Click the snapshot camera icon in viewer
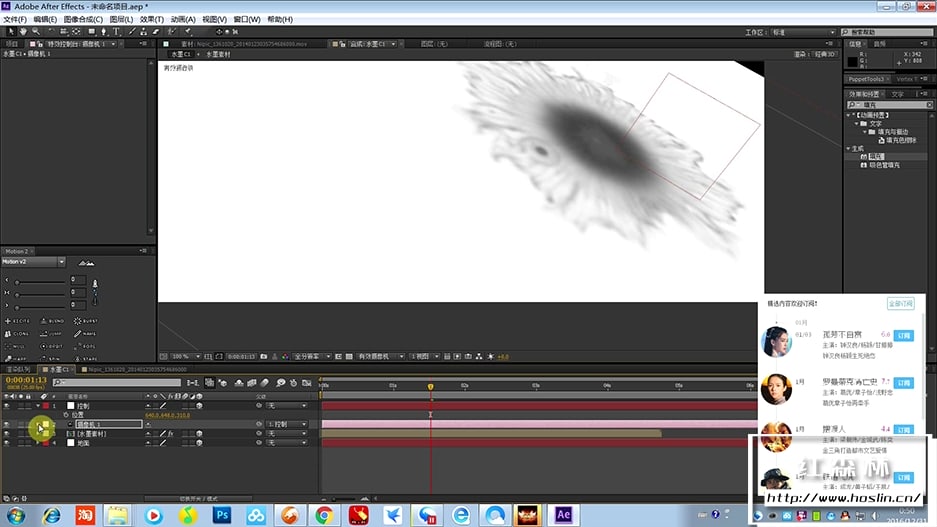The height and width of the screenshot is (527, 937). pyautogui.click(x=264, y=357)
